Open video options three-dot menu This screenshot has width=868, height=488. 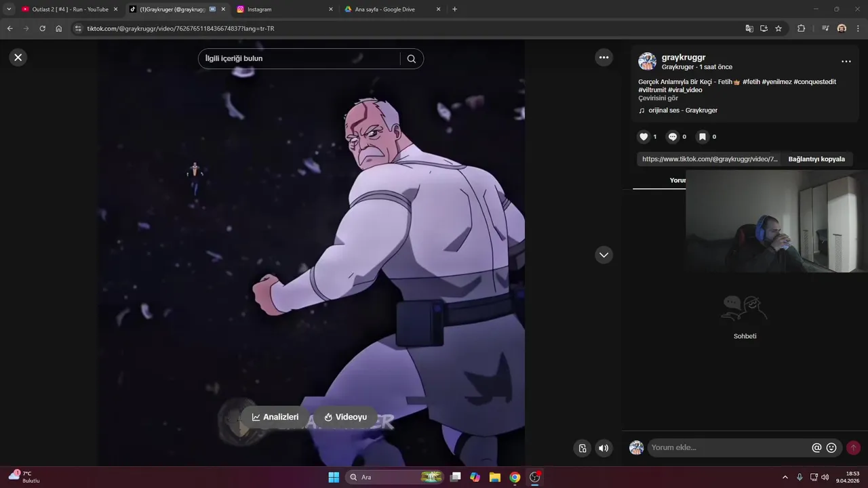(x=604, y=58)
